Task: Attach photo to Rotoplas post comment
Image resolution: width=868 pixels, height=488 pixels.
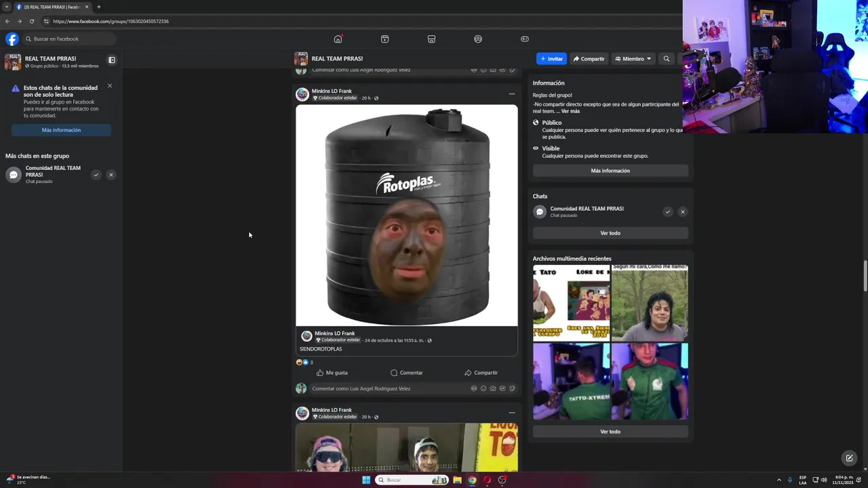Action: [x=493, y=388]
